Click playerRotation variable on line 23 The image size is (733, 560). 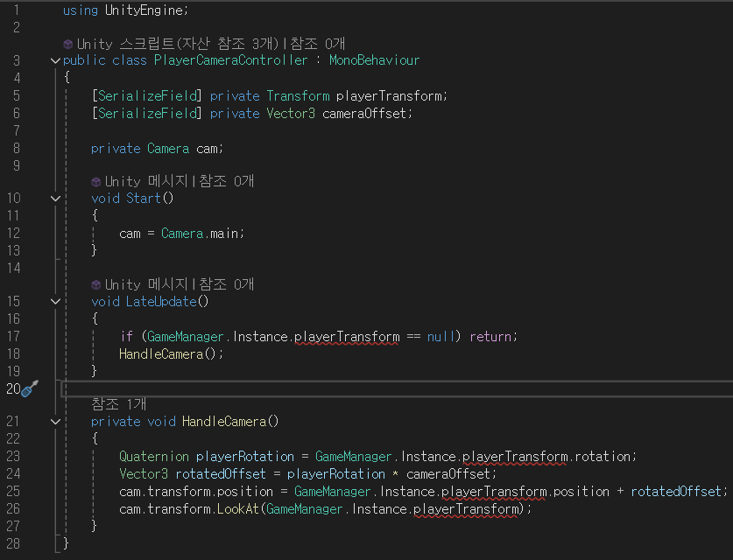[245, 456]
